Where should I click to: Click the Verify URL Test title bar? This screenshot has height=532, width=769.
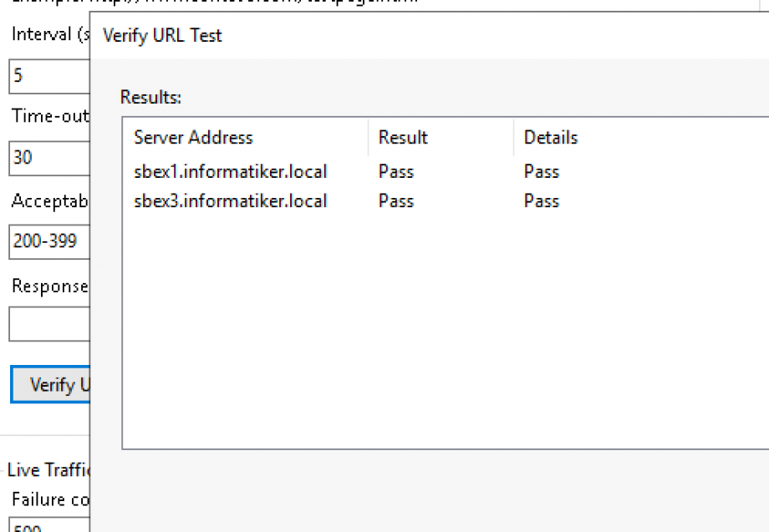click(161, 36)
